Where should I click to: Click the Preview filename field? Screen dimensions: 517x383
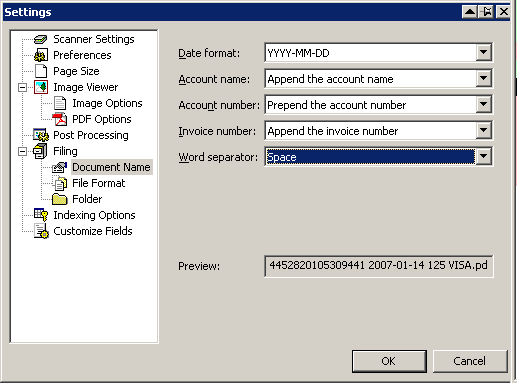pyautogui.click(x=379, y=266)
